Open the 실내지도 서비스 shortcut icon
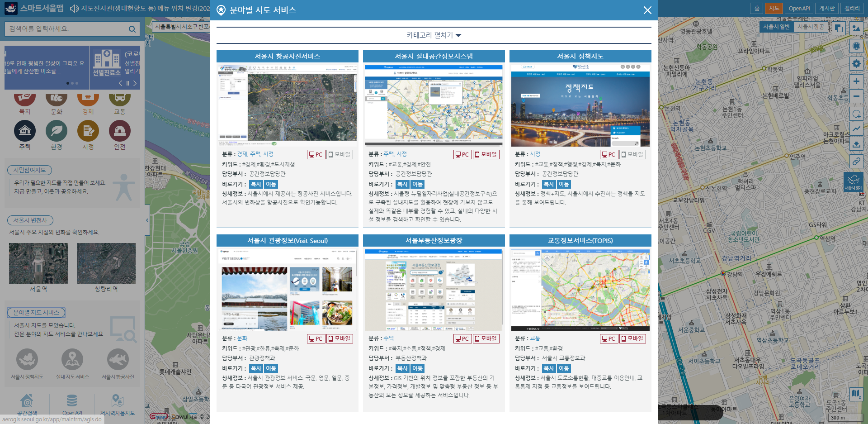The image size is (868, 424). (x=72, y=360)
